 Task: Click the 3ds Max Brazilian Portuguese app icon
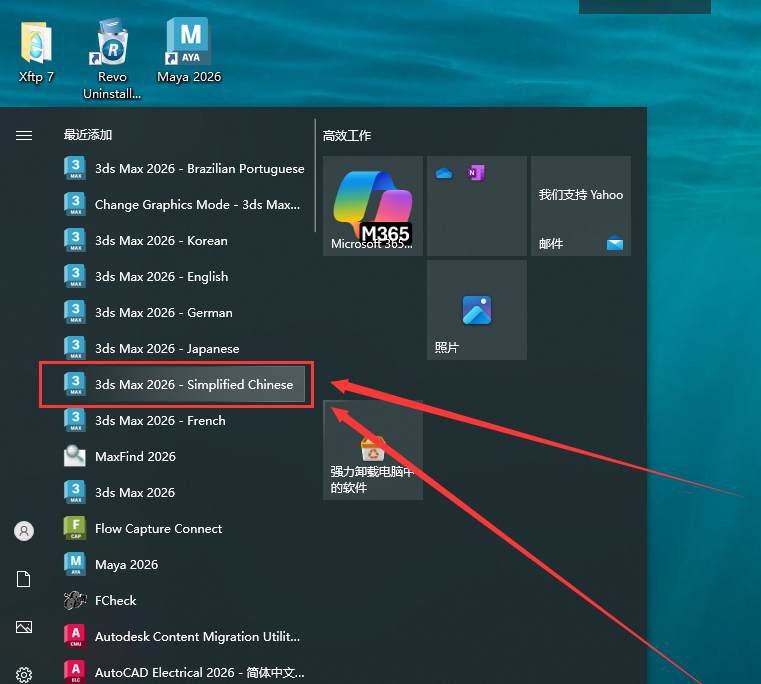pyautogui.click(x=75, y=168)
